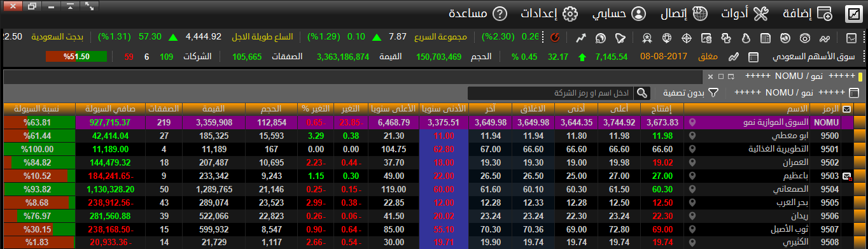
Task: Click the eye watch toolbar icon
Action: [805, 38]
